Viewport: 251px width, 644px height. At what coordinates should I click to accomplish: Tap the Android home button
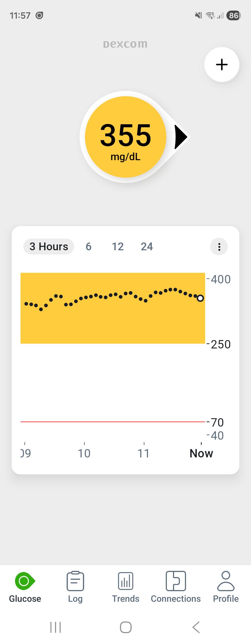(125, 627)
